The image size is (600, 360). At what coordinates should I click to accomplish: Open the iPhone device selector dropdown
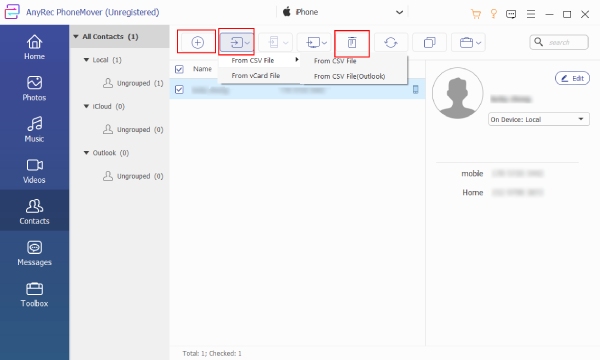coord(399,12)
